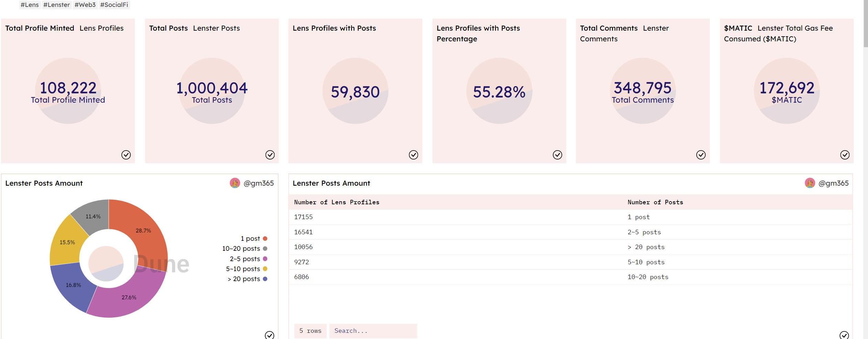Click the '5 rows' button
Image resolution: width=868 pixels, height=339 pixels.
click(x=310, y=331)
